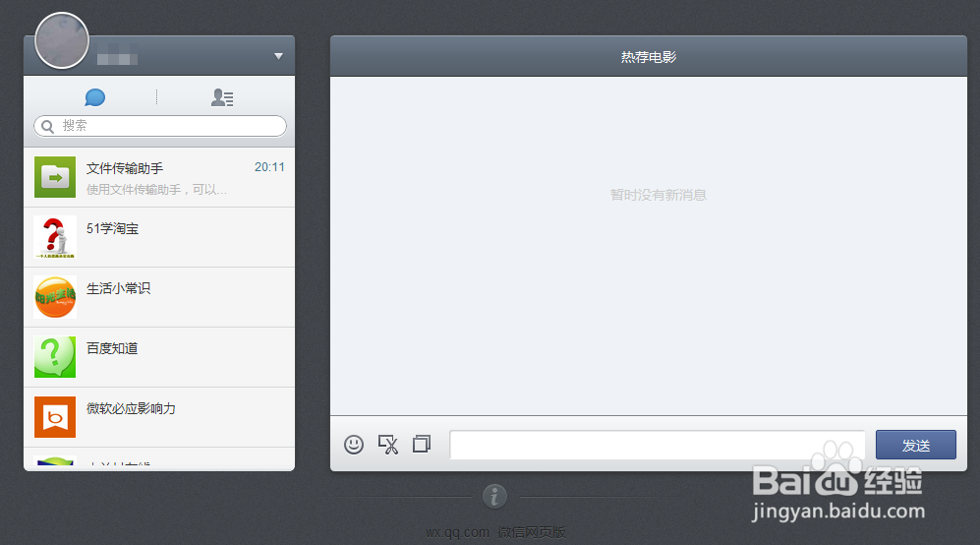Image resolution: width=980 pixels, height=545 pixels.
Task: Open the emoji smiley picker
Action: 354,445
